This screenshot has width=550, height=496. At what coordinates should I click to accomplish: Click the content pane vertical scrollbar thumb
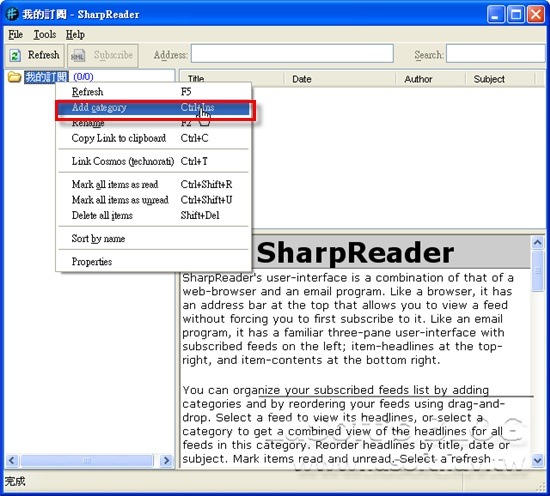tap(538, 271)
